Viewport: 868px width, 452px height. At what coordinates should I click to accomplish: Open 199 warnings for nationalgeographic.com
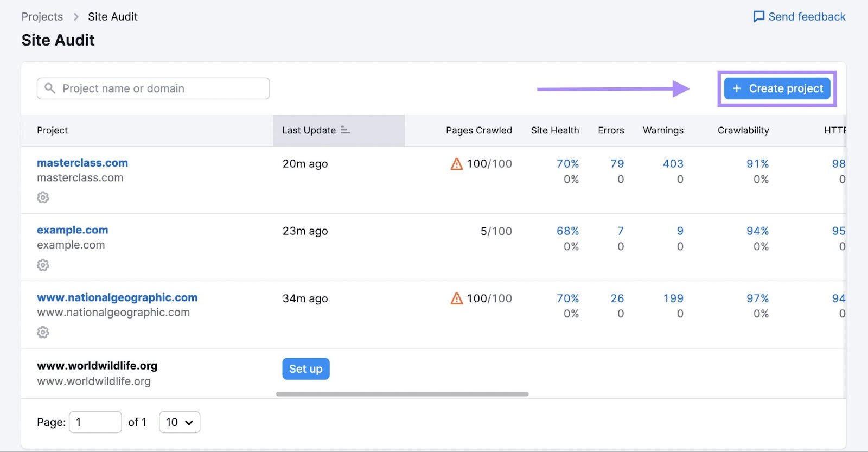pyautogui.click(x=673, y=298)
